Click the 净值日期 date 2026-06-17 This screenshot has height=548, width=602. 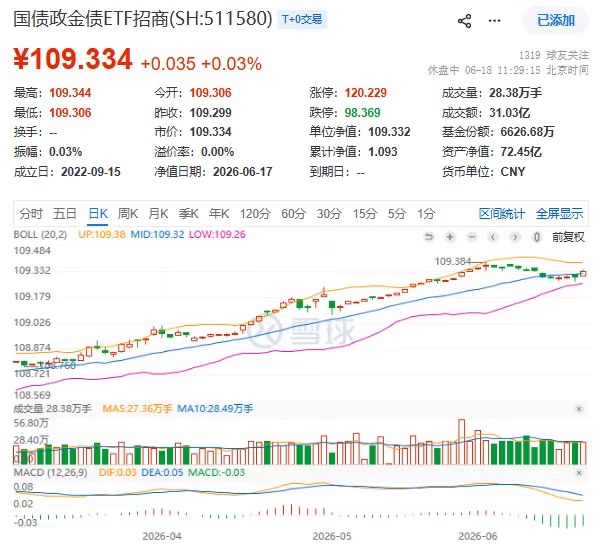point(243,172)
